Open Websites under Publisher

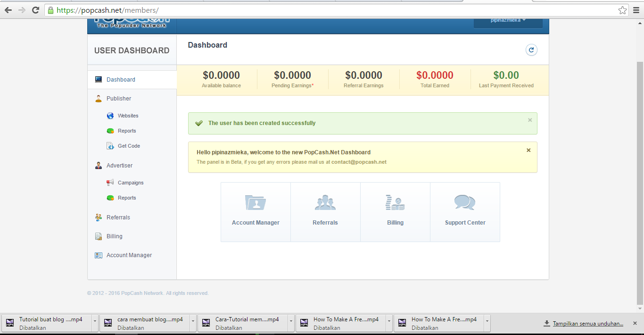coord(128,116)
